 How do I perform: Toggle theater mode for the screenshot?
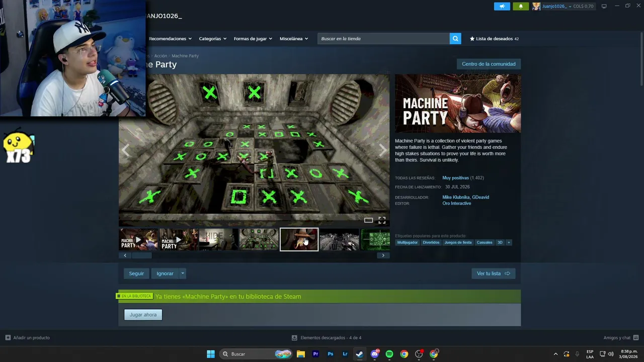click(x=368, y=220)
